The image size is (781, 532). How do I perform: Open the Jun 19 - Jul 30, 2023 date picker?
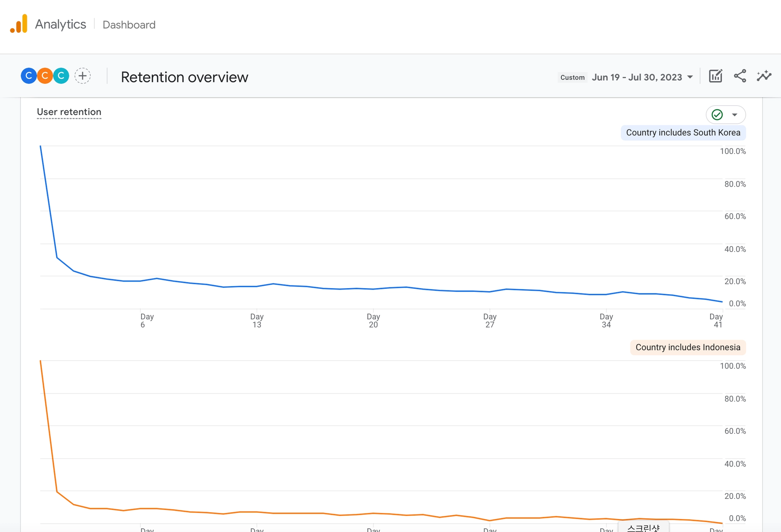(637, 77)
